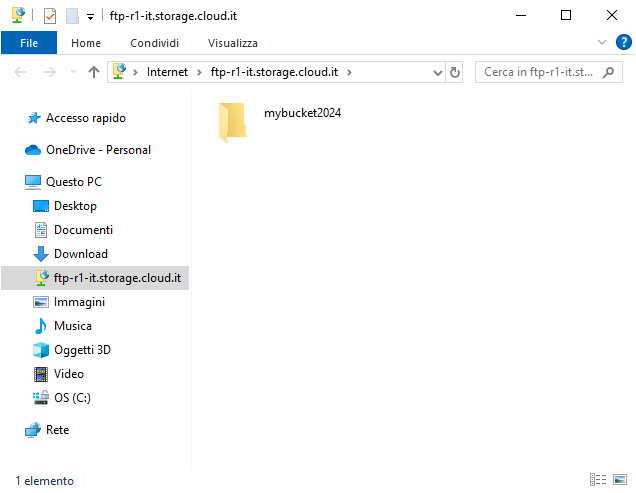This screenshot has height=493, width=636.
Task: Expand the chevron before Internet in the address bar
Action: click(x=135, y=73)
